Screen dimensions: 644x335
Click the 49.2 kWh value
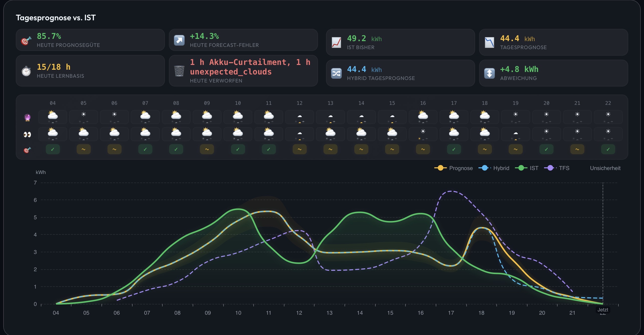pyautogui.click(x=364, y=38)
